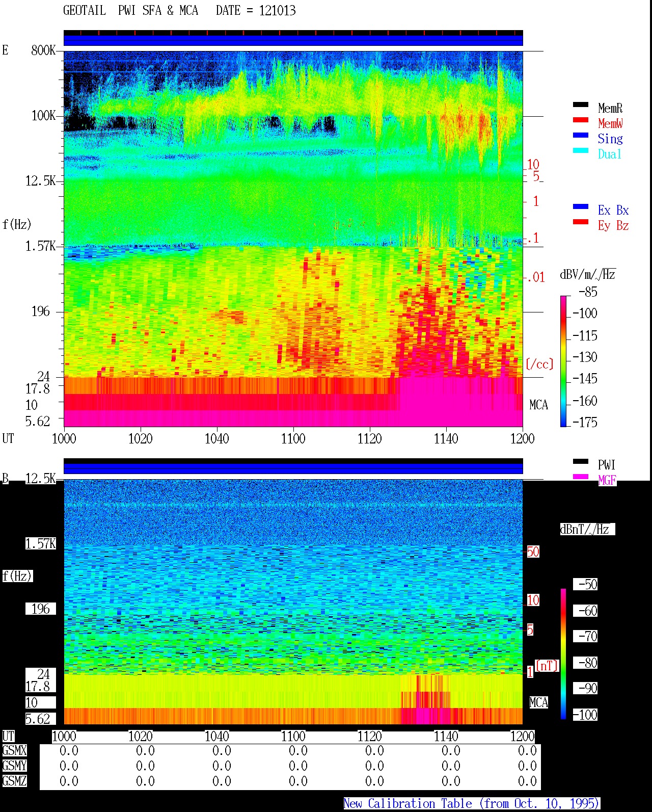Click the 1140 tick on the E panel time axis
The height and width of the screenshot is (812, 652).
(446, 438)
